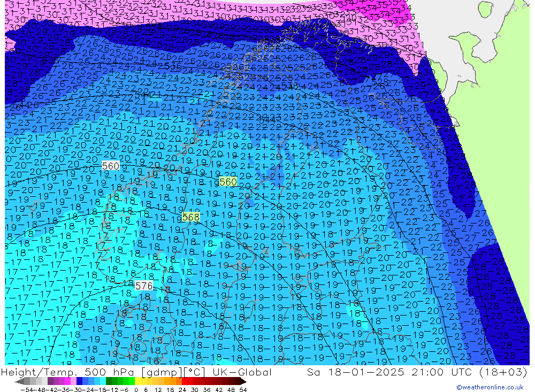Click the '[°C]' unit label in the title
Screen dimensions: 535x392
194,372
